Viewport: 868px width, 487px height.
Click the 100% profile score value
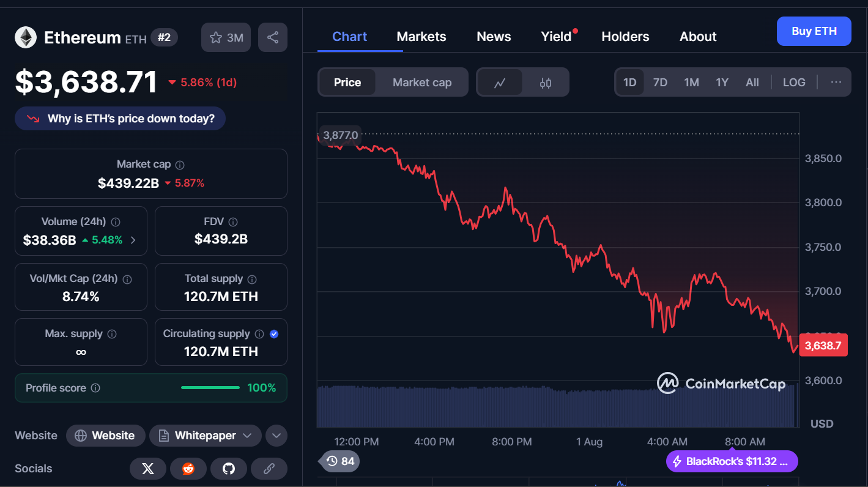[x=262, y=388]
